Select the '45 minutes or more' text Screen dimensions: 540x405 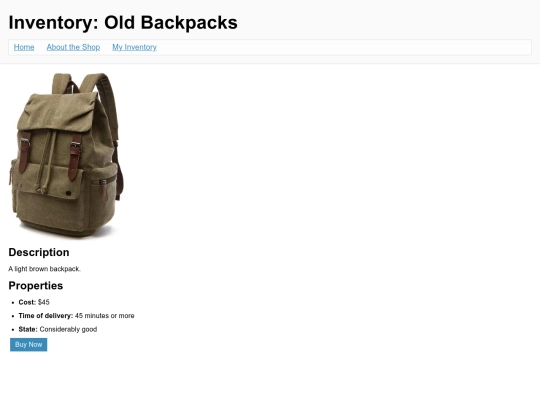[105, 316]
